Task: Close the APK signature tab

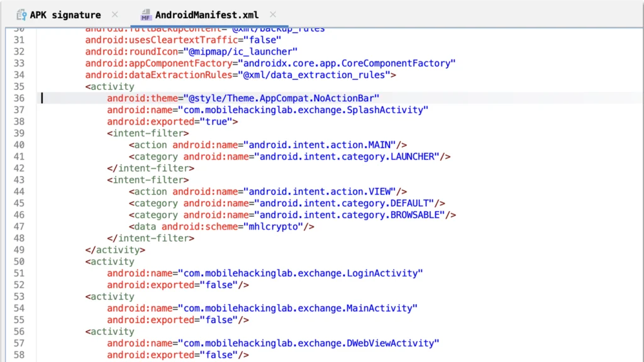Action: click(x=115, y=13)
